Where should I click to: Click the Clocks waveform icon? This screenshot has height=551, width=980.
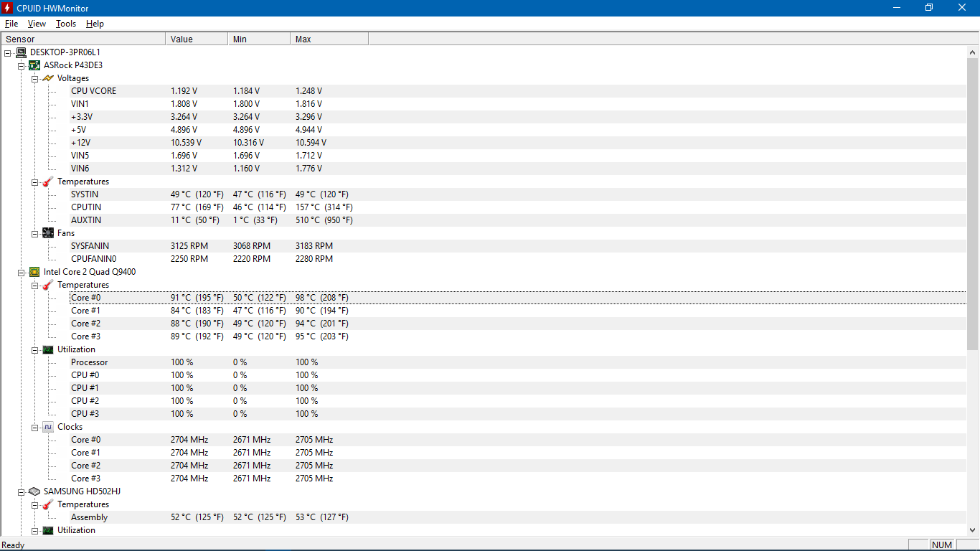(48, 427)
